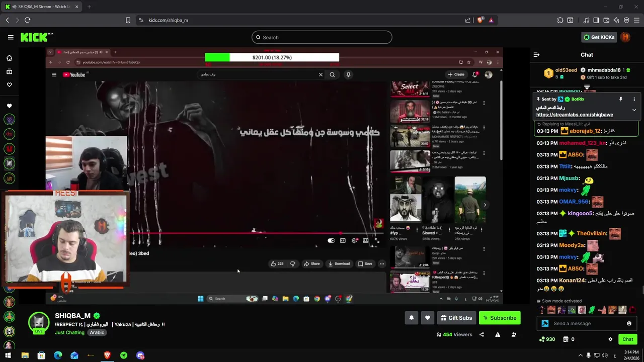Open Telegram from Windows taskbar
Viewport: 644px width, 362px height.
tap(124, 355)
